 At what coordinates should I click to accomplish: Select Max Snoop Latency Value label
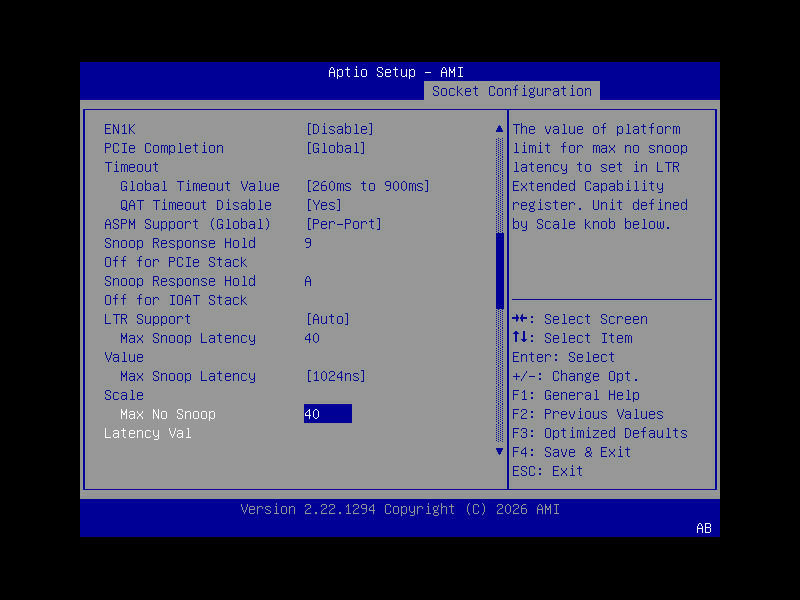point(180,347)
